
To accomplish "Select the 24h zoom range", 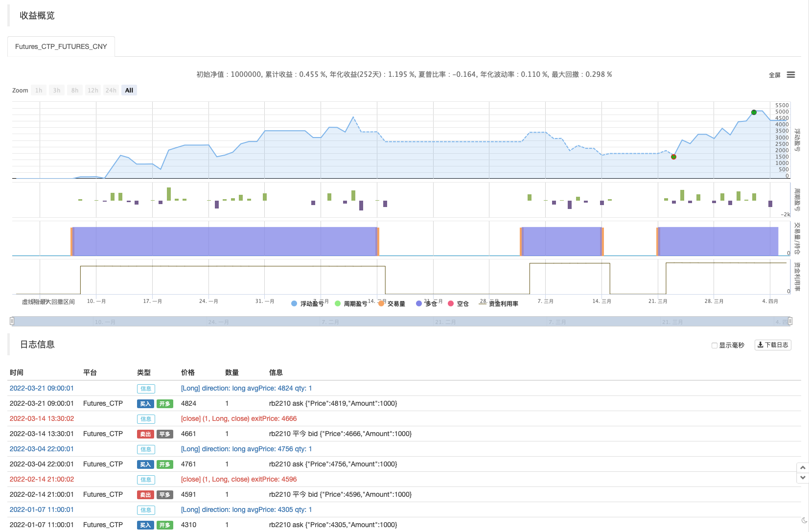I will coord(111,90).
